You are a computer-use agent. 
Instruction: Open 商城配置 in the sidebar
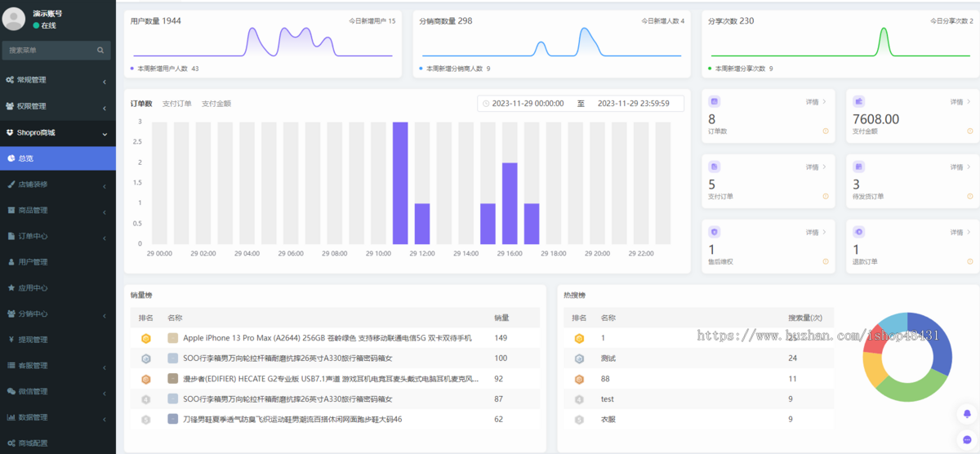click(x=58, y=443)
